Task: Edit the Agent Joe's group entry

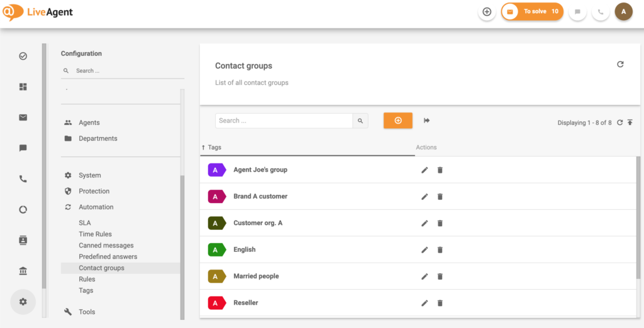Action: (x=425, y=170)
